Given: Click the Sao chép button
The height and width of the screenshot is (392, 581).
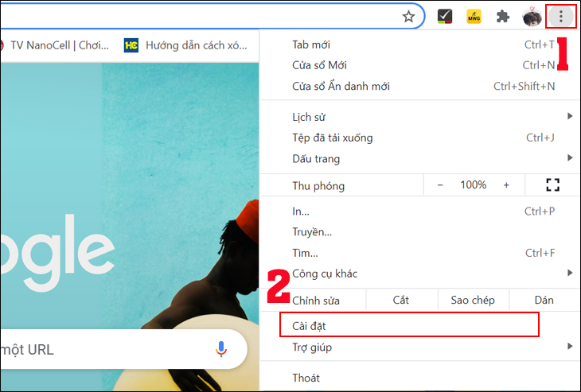Looking at the screenshot, I should click(473, 300).
